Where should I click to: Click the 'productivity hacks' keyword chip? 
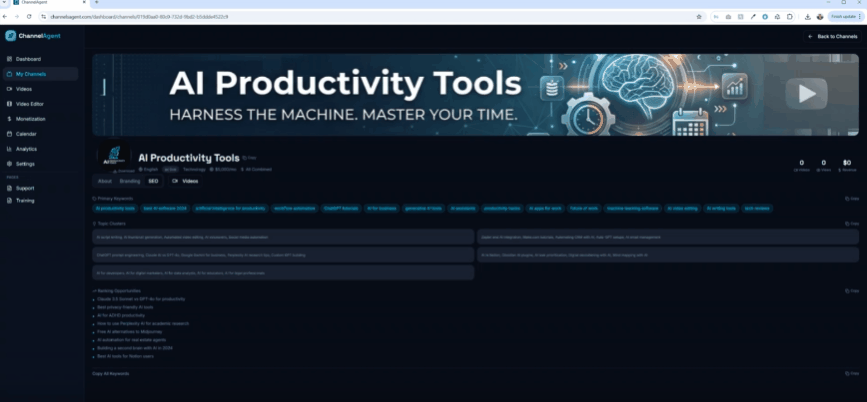(502, 208)
